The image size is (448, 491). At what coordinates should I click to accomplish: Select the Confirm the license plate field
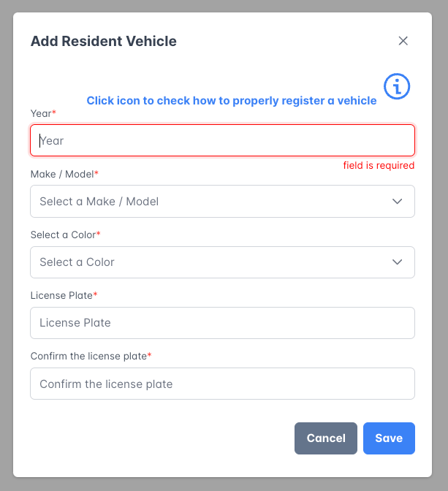(222, 384)
